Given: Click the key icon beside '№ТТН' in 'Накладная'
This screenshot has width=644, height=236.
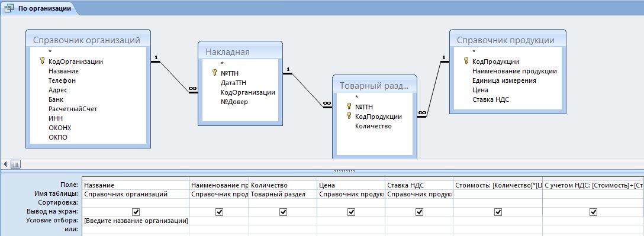Looking at the screenshot, I should point(214,73).
